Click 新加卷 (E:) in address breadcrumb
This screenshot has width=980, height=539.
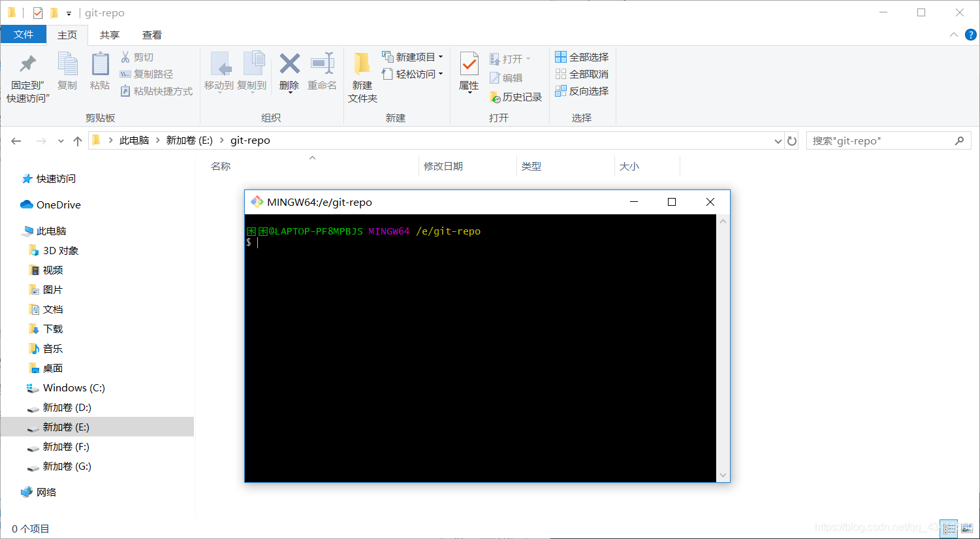pos(189,140)
